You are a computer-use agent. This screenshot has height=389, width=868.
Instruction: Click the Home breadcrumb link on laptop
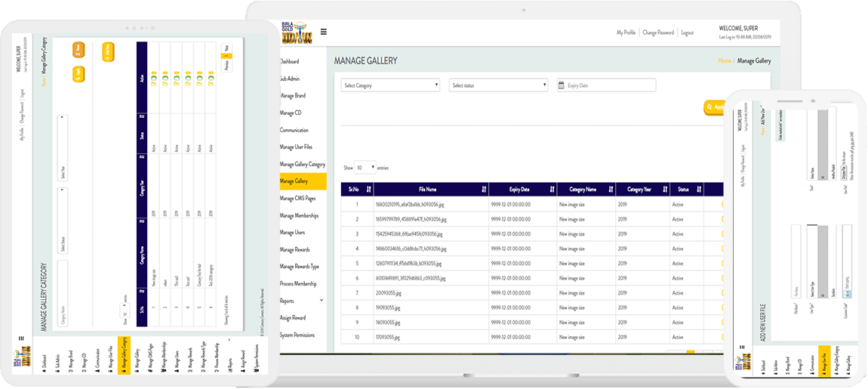click(x=724, y=60)
